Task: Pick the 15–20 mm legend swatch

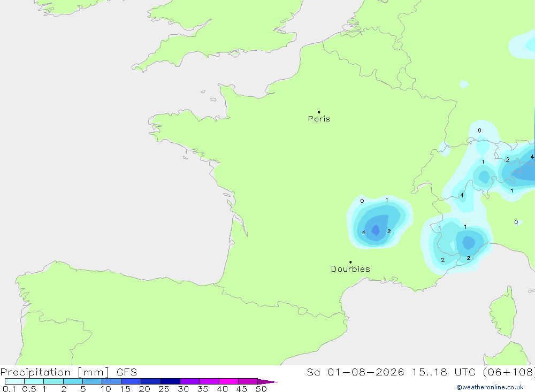Action: pos(132,381)
